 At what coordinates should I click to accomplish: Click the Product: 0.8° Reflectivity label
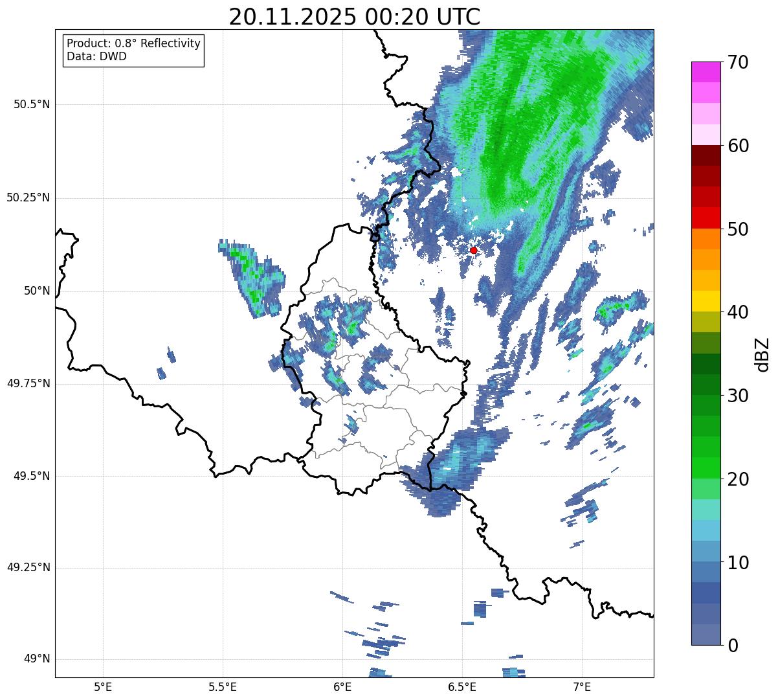click(134, 43)
